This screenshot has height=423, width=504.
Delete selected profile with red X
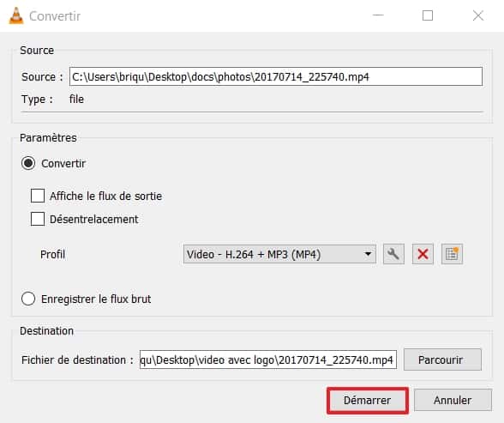pyautogui.click(x=423, y=254)
